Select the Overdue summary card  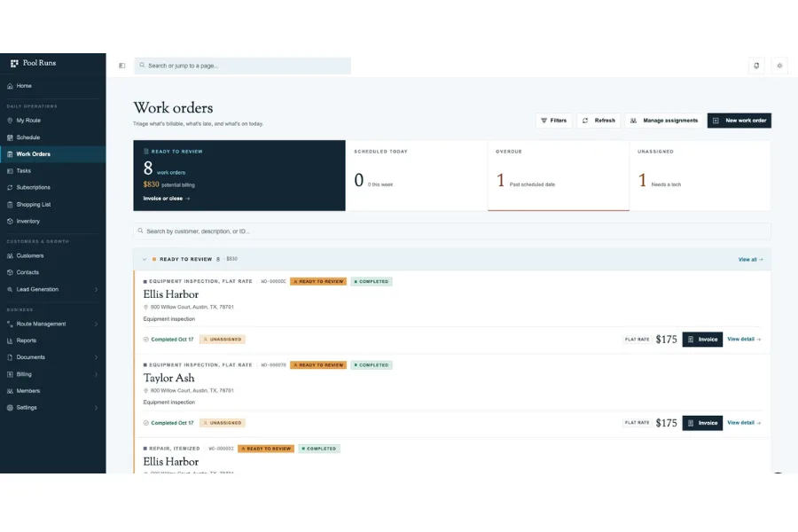559,176
